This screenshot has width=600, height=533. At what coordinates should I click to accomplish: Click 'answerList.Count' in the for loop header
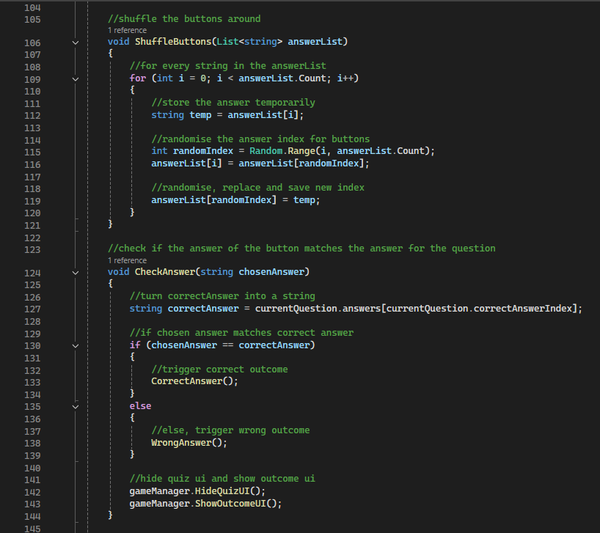(x=282, y=78)
